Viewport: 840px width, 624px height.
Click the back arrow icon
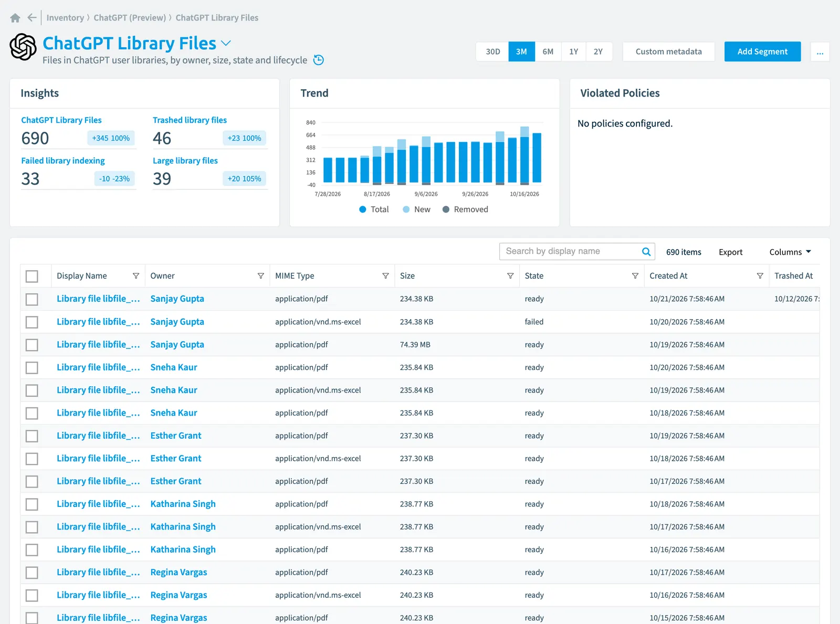[x=32, y=17]
